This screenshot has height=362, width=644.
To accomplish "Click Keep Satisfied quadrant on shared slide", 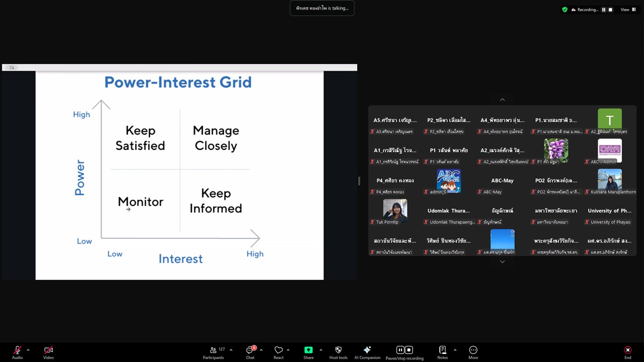I will tap(140, 138).
